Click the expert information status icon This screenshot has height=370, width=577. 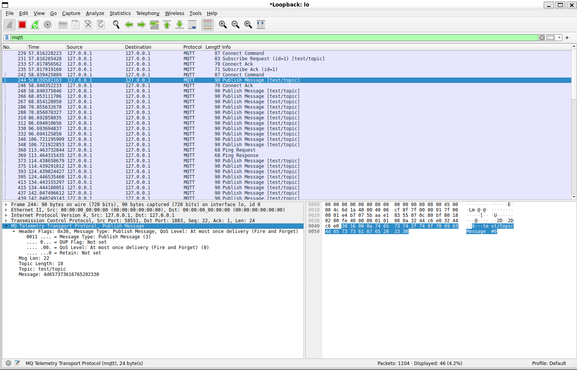click(8, 363)
